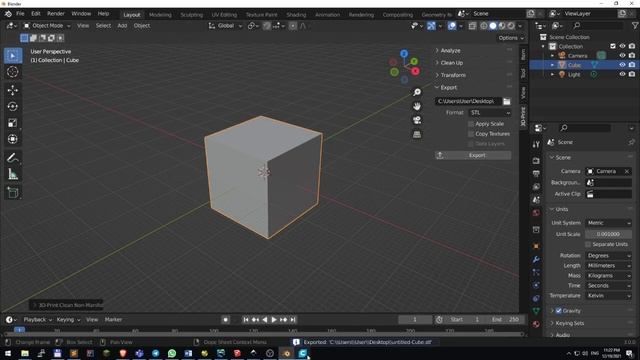
Task: Open the Output properties tab icon
Action: (536, 174)
